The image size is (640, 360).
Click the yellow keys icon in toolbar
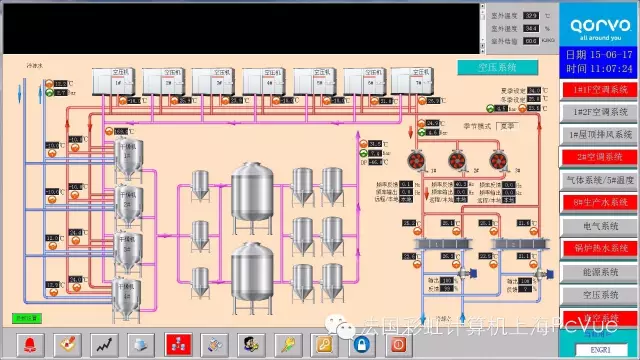click(288, 345)
